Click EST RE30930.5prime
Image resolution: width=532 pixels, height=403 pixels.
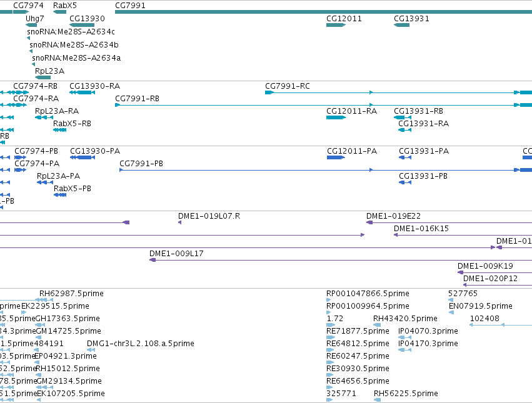click(x=358, y=369)
